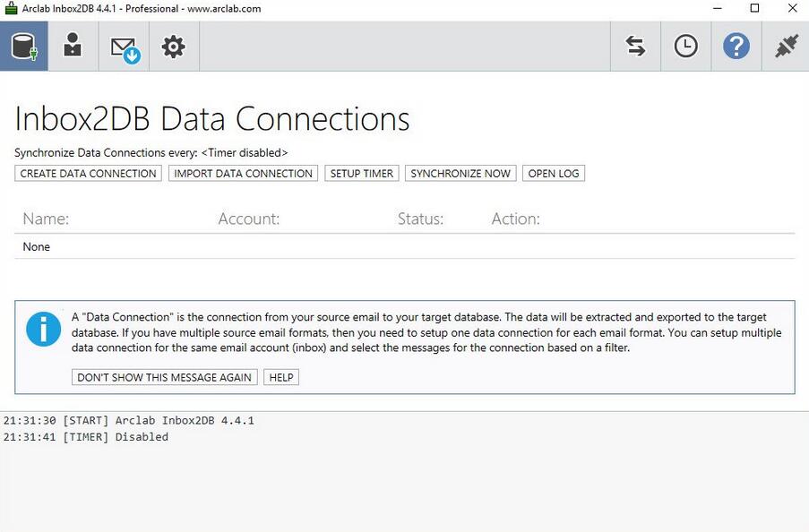This screenshot has height=532, width=809.
Task: Click the '<Timer disabled>' sync interval text
Action: 245,153
